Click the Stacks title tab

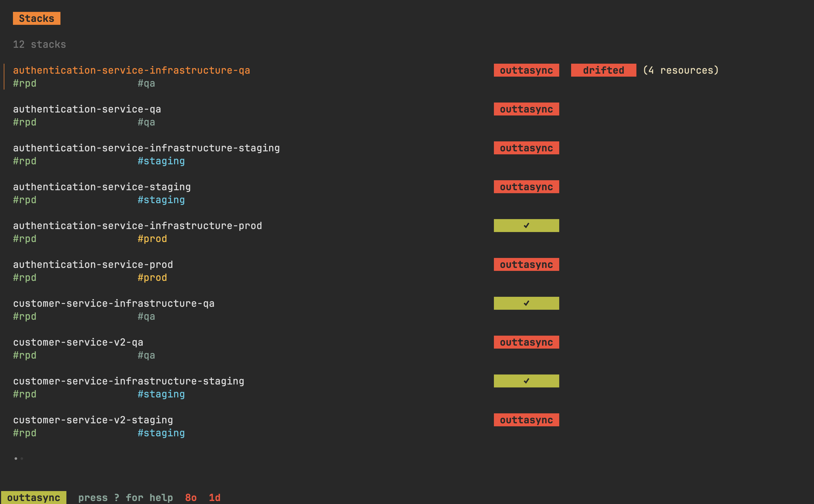pos(37,18)
